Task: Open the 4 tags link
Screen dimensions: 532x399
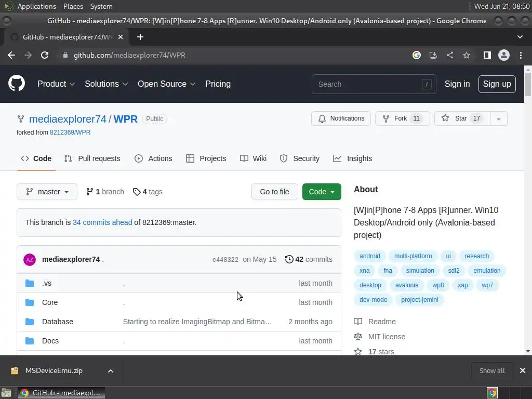Action: point(148,192)
